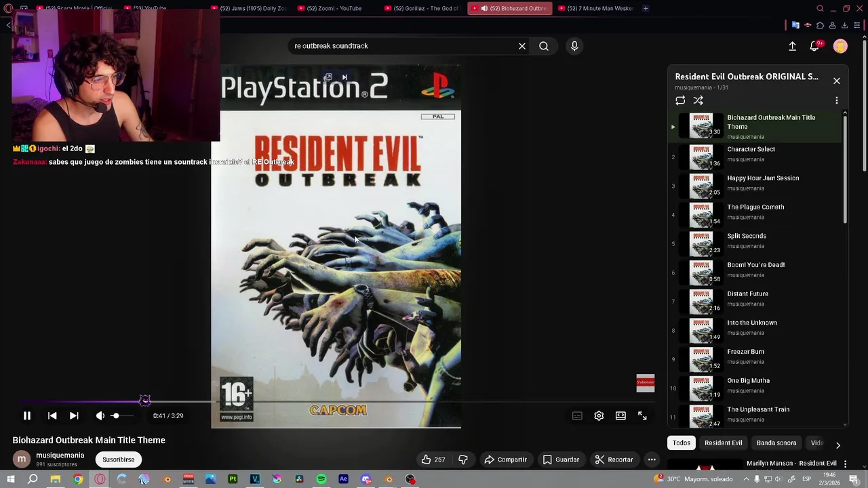Switch to the Jaws (1975) Dolly Zoom tab

[x=248, y=8]
